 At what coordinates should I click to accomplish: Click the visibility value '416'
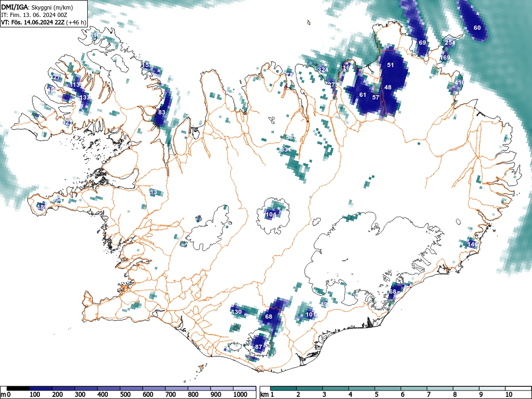point(460,82)
